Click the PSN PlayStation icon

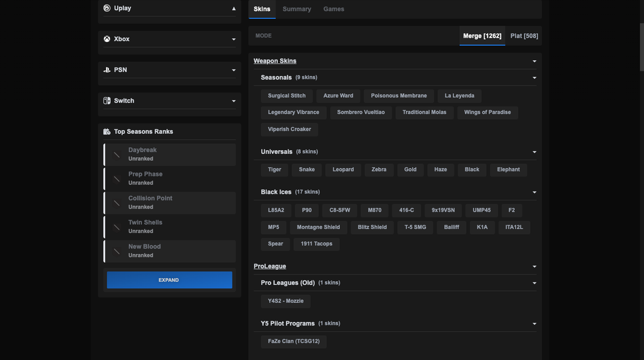(106, 69)
